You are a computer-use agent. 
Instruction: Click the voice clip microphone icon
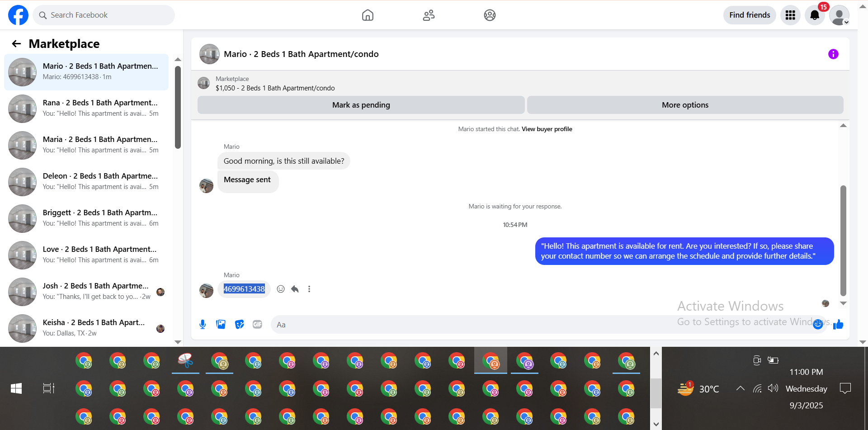[203, 324]
